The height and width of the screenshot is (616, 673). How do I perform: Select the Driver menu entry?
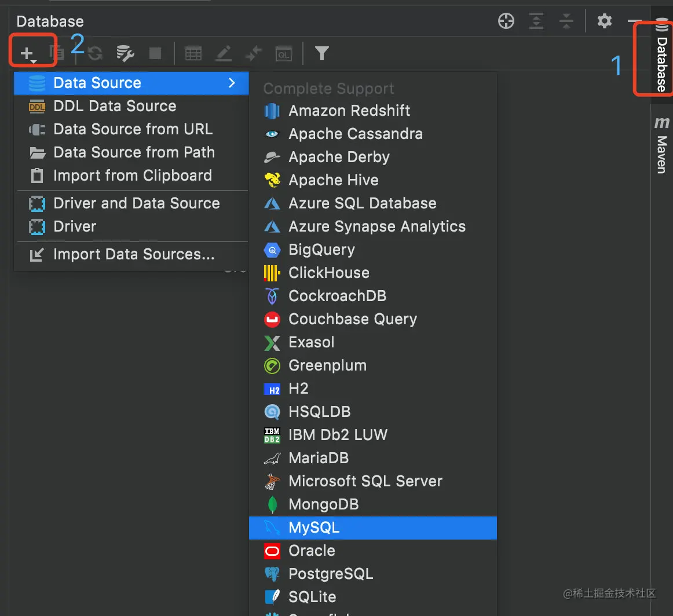click(131, 226)
